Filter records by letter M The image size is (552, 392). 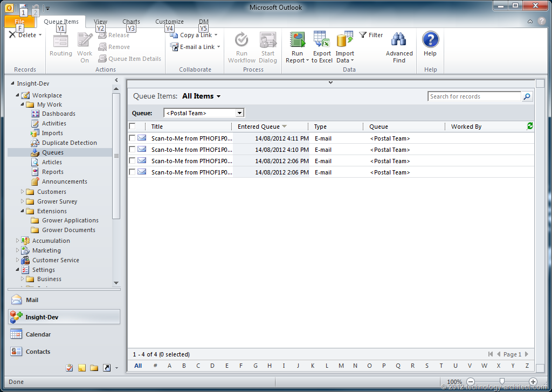click(x=341, y=366)
